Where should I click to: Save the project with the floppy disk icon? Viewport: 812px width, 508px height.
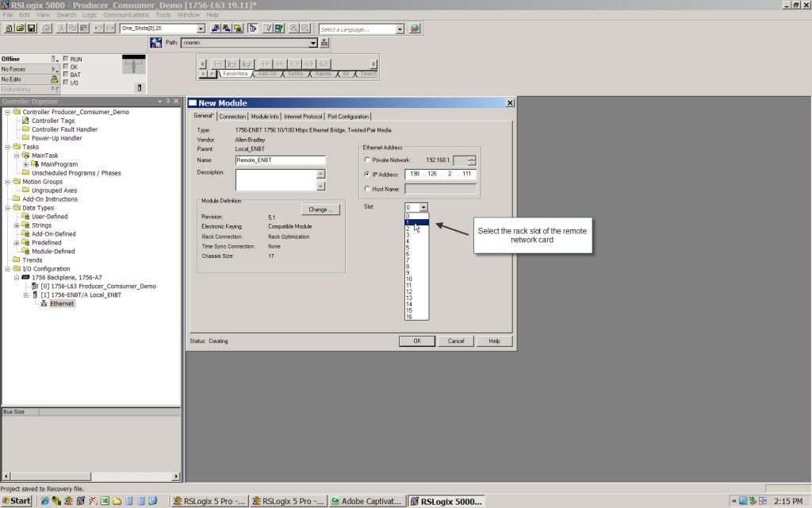(31, 29)
